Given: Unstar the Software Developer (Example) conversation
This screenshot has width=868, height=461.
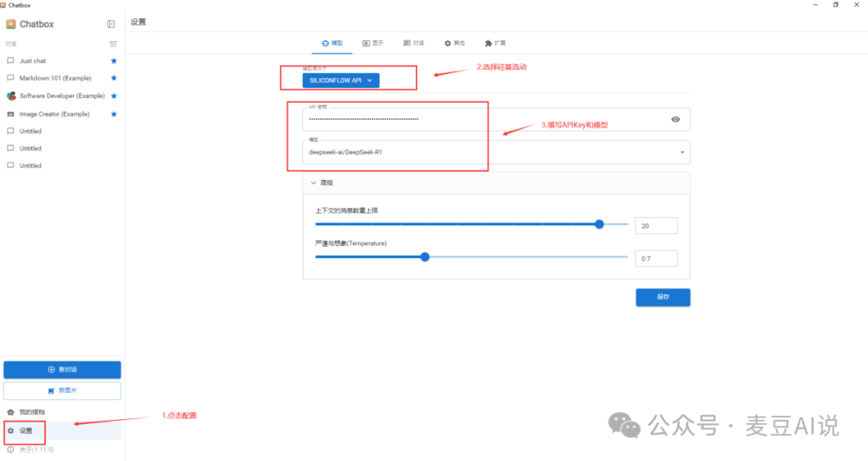Looking at the screenshot, I should point(113,96).
